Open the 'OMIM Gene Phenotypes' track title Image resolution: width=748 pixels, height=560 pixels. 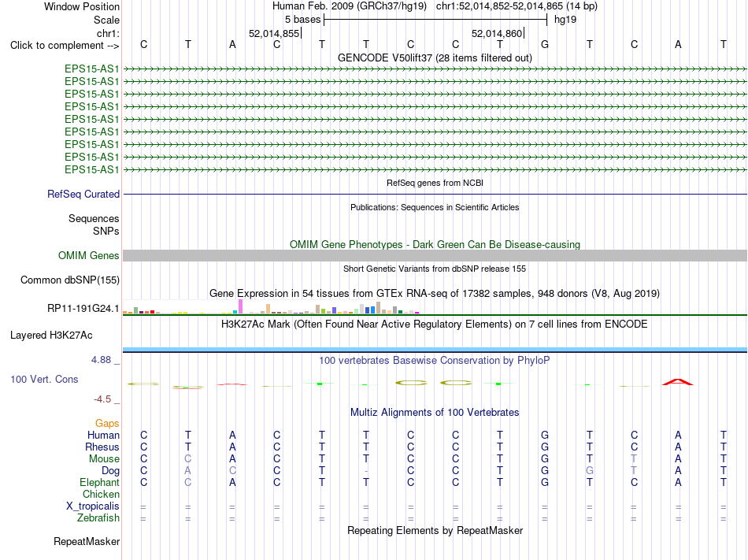point(435,244)
